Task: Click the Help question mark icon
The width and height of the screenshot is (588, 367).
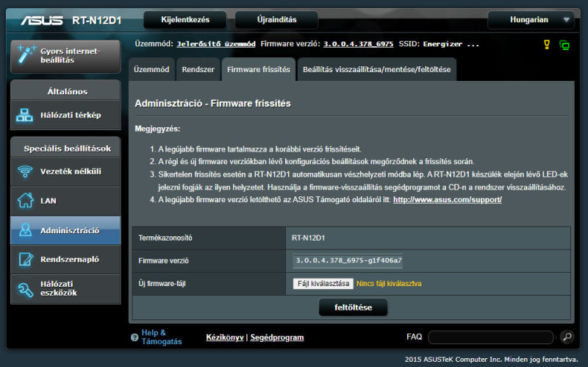Action: pyautogui.click(x=135, y=338)
